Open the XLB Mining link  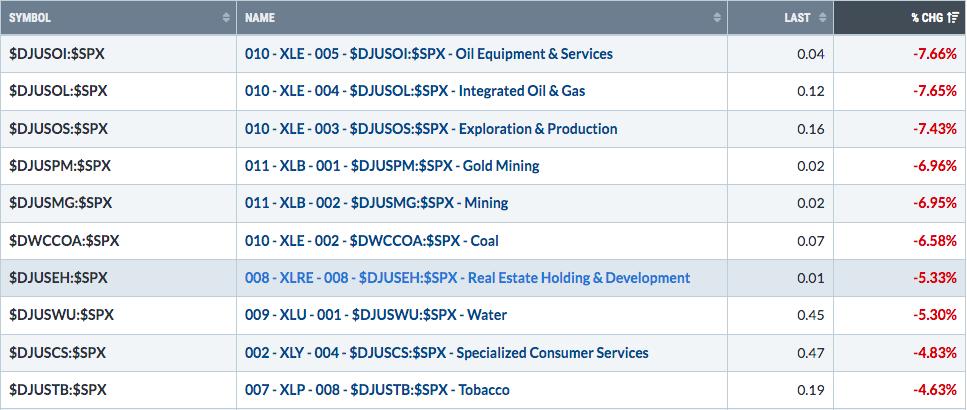pos(376,203)
